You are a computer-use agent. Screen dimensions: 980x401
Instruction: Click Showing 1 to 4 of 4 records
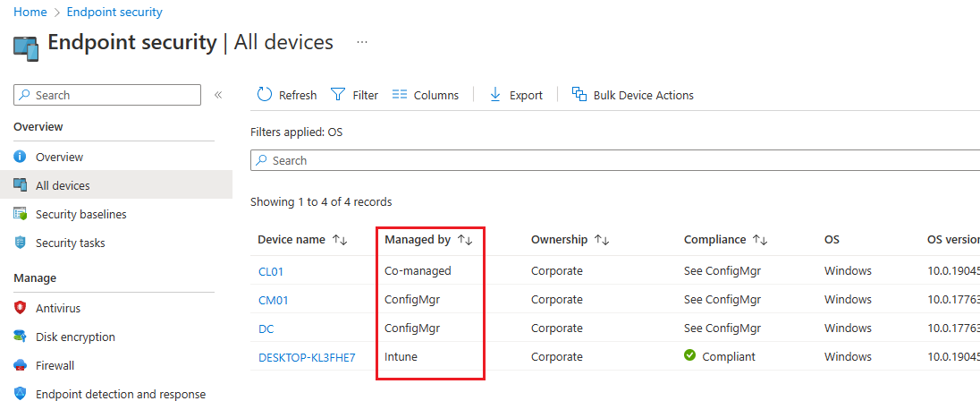(x=321, y=202)
